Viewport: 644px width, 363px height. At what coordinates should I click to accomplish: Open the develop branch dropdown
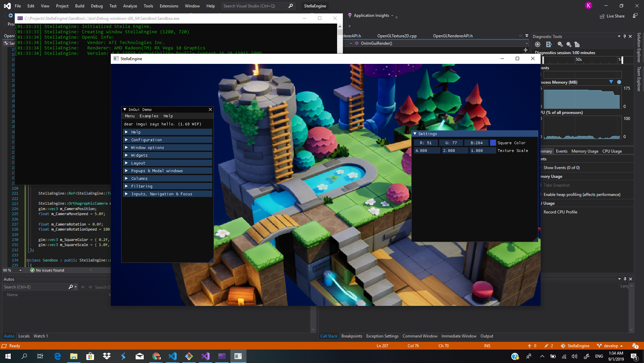coord(610,346)
